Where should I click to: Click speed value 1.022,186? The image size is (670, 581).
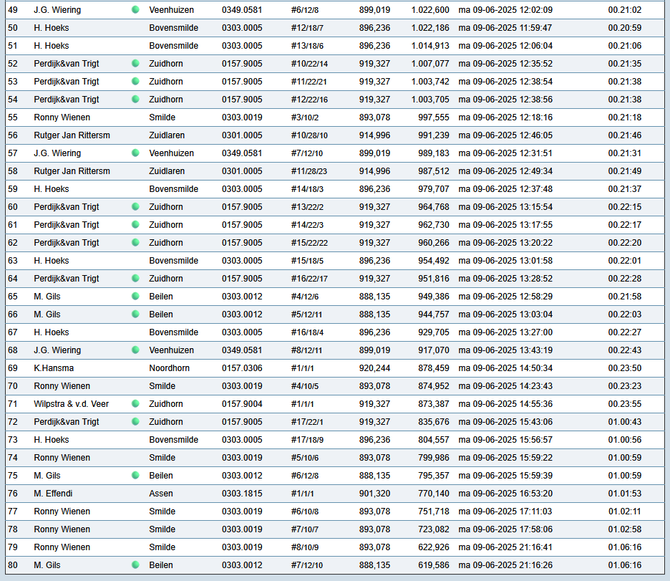[430, 28]
